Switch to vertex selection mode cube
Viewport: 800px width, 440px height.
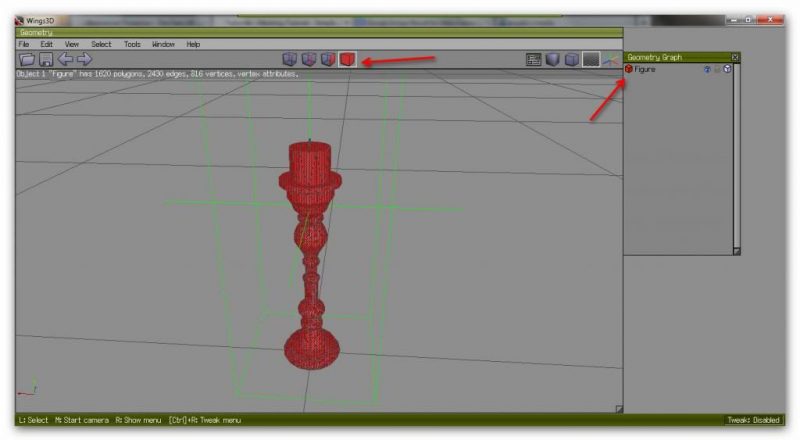click(290, 60)
